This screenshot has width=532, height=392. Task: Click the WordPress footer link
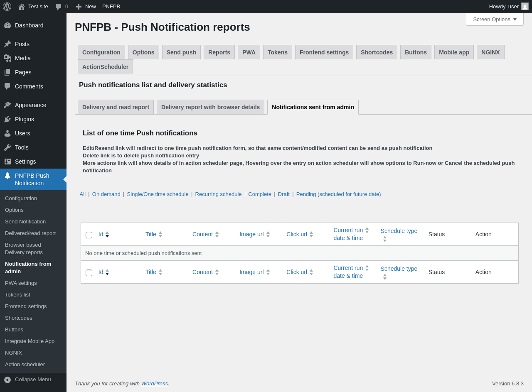coord(154,383)
